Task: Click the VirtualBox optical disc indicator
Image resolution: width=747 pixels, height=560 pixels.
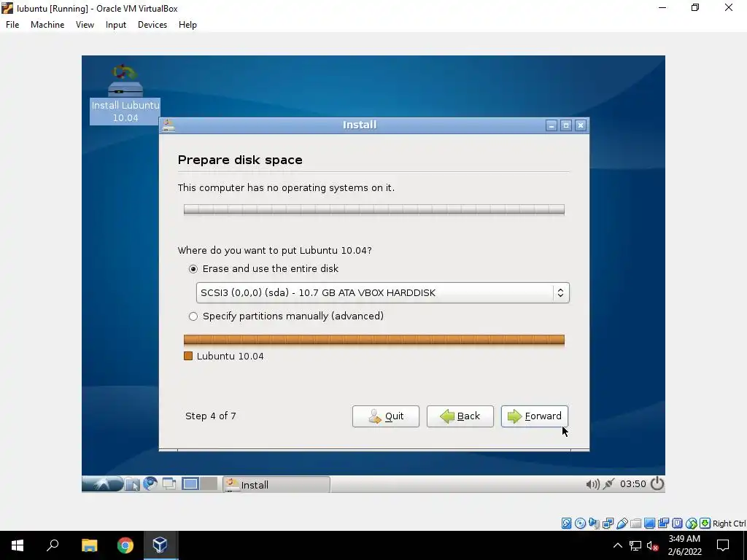Action: (580, 524)
